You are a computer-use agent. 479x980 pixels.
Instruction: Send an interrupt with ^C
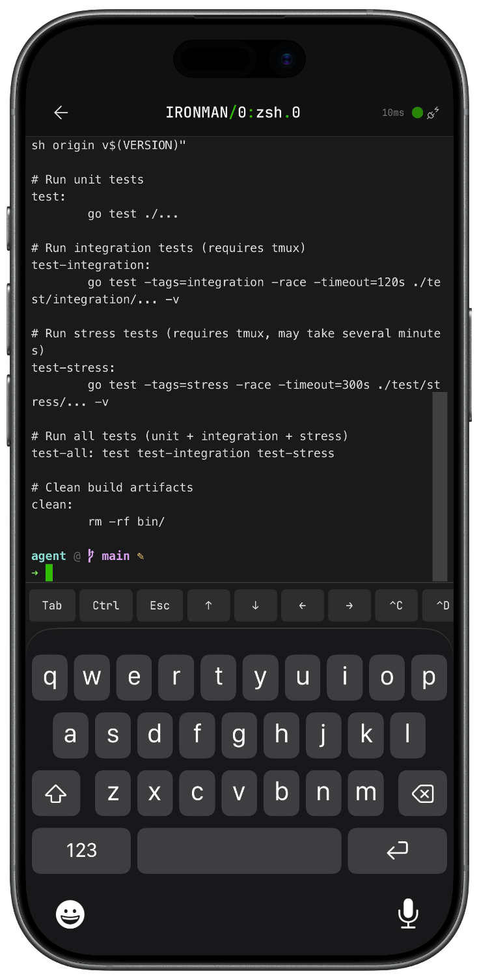pyautogui.click(x=396, y=605)
